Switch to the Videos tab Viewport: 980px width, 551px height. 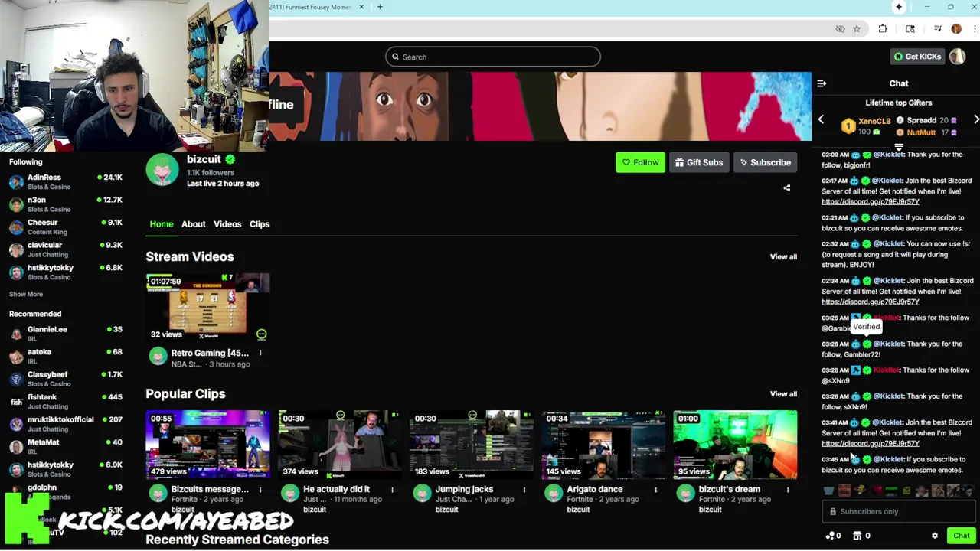click(x=227, y=224)
